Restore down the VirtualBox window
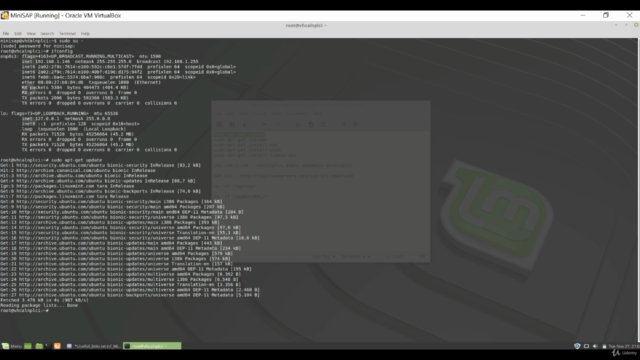 coord(606,15)
